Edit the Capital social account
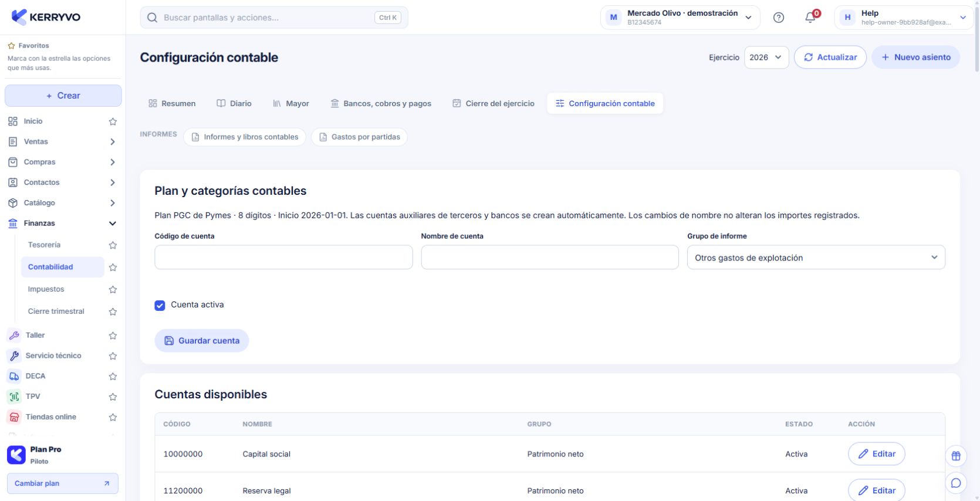Viewport: 980px width, 501px height. (x=876, y=454)
